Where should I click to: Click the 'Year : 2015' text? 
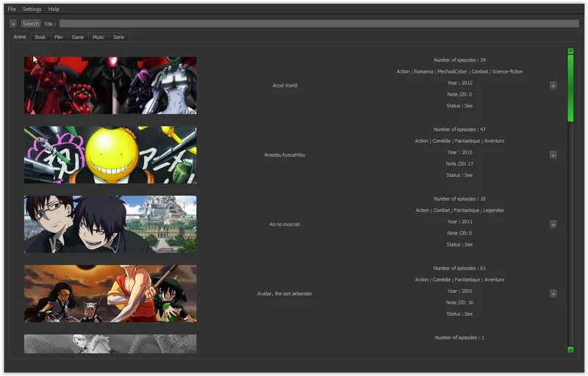click(x=459, y=152)
